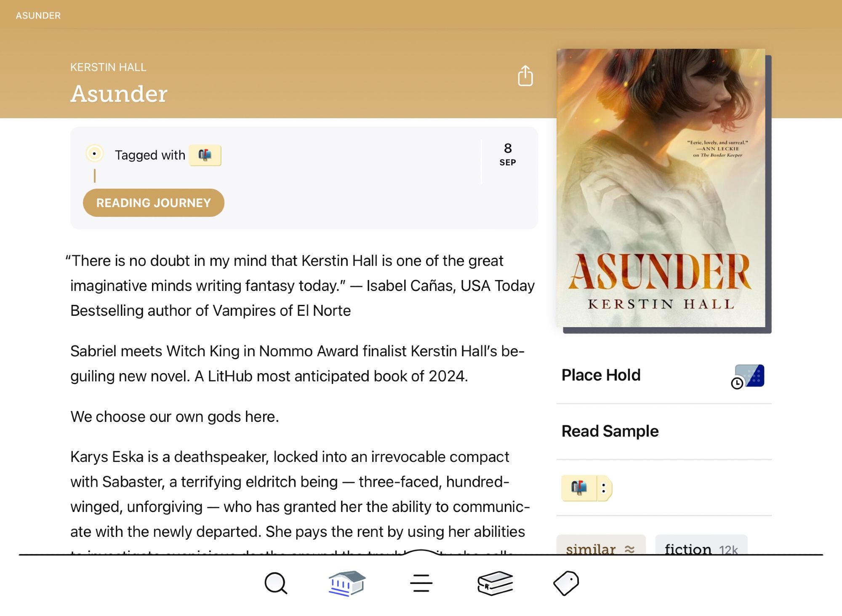Image resolution: width=842 pixels, height=616 pixels.
Task: Open the Reading Journey button
Action: (154, 203)
